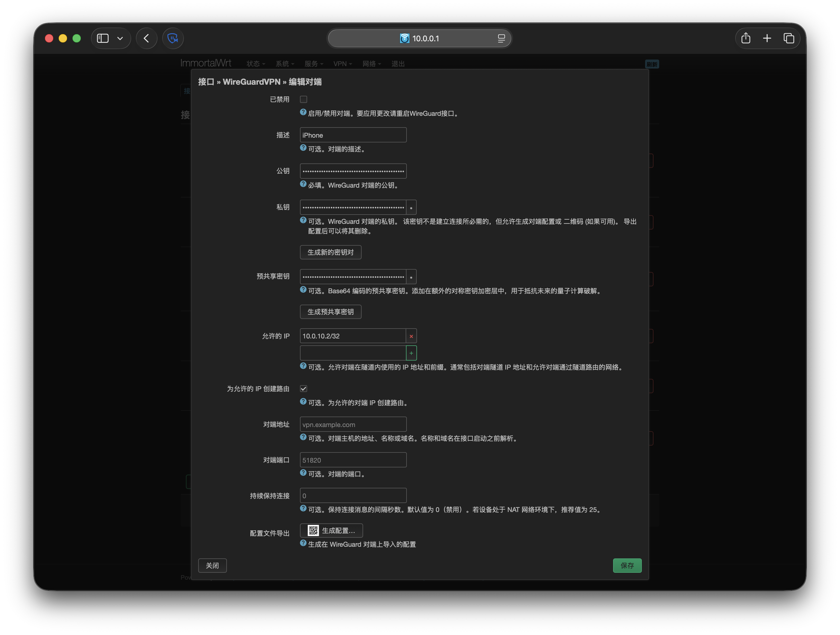This screenshot has width=840, height=635.
Task: Open the tab overview icon
Action: tap(788, 38)
